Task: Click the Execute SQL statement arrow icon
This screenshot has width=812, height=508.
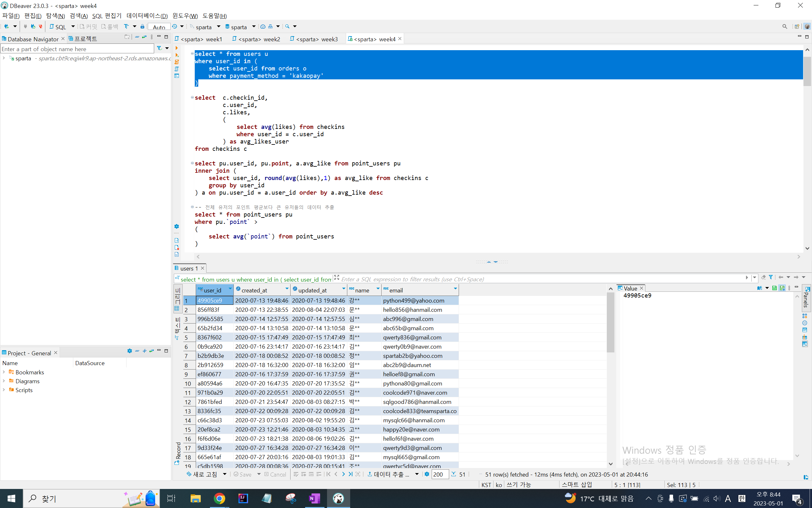Action: coord(176,48)
